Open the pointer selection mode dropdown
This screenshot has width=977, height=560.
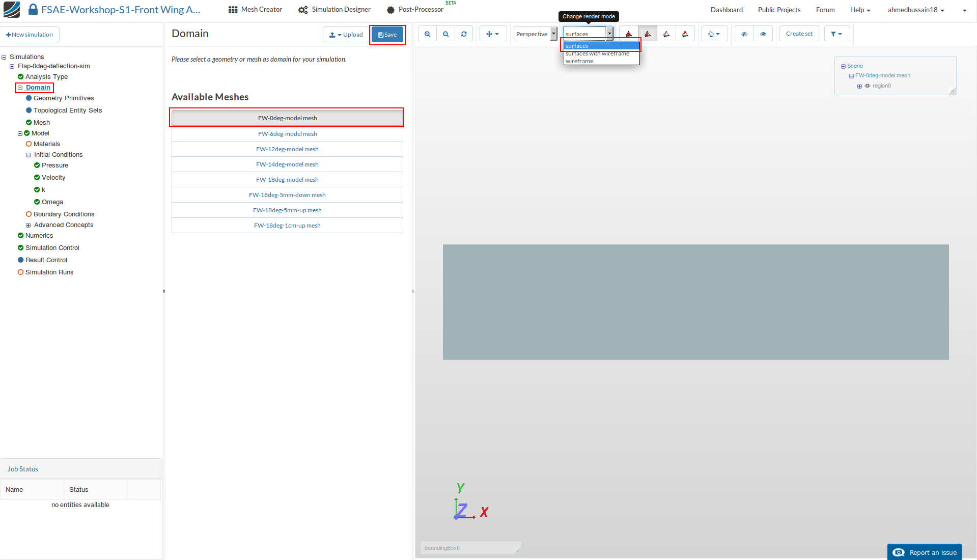click(x=714, y=34)
